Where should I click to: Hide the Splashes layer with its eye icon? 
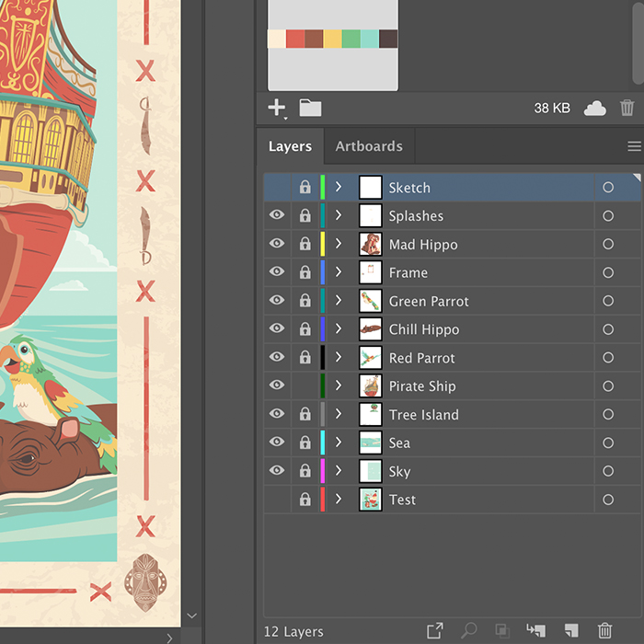coord(276,216)
